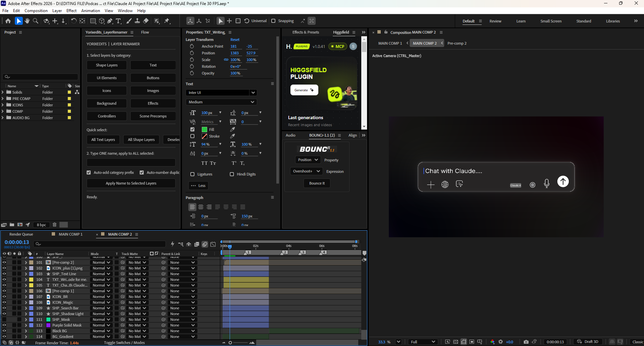Enable the Stroke checkbox
The width and height of the screenshot is (644, 346).
coord(192,136)
